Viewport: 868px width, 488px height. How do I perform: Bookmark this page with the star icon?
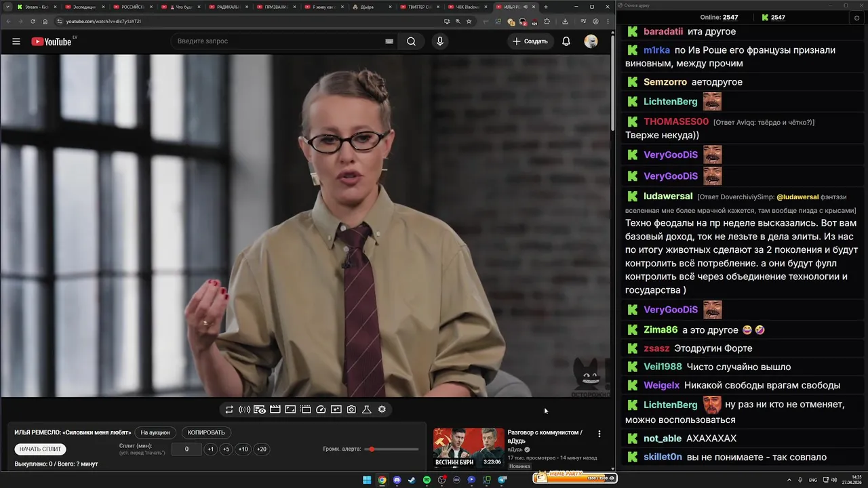point(469,21)
